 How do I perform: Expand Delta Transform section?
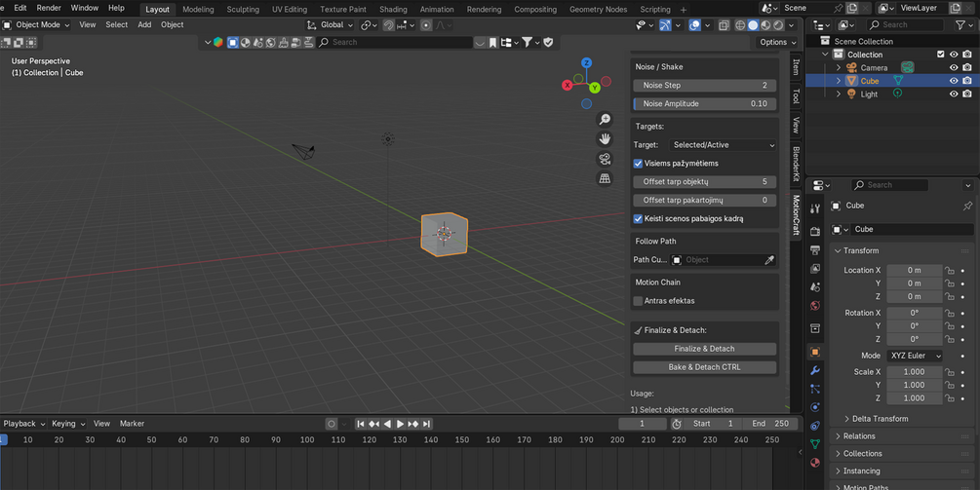click(877, 419)
